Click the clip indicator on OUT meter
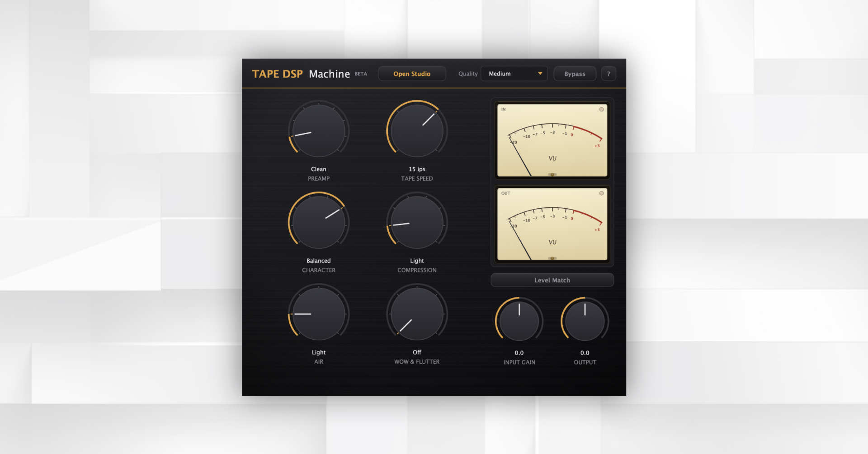 [601, 193]
